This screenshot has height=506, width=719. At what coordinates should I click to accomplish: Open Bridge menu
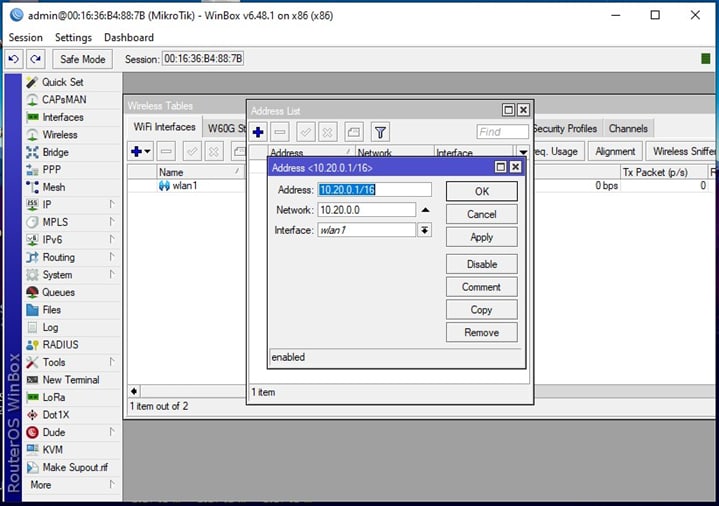point(55,152)
